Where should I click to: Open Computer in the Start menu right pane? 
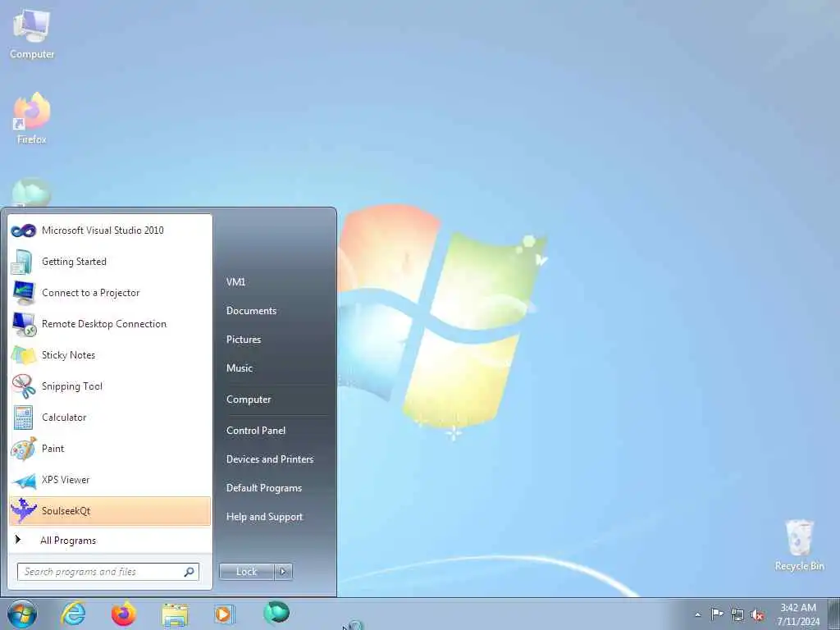pos(249,399)
